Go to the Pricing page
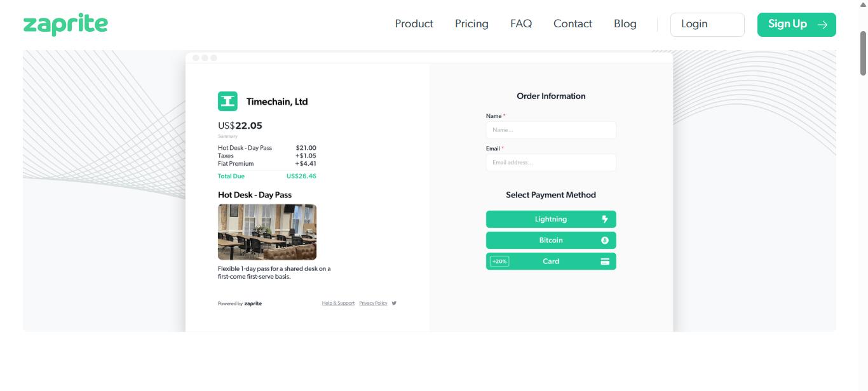Image resolution: width=868 pixels, height=391 pixels. point(471,24)
